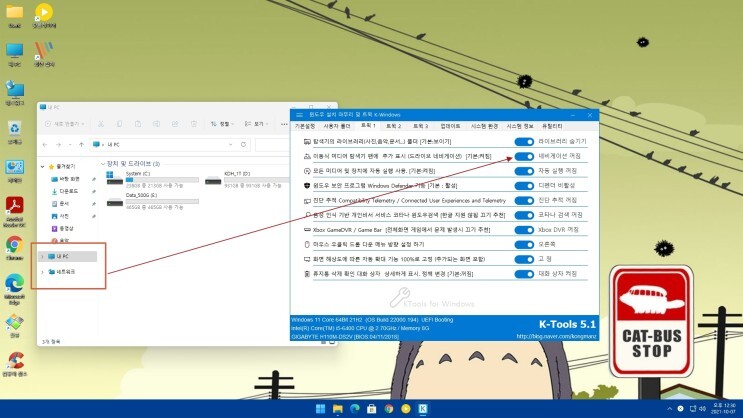Toggle the library folder hiding switch
Viewport: 743px width, 418px height.
click(x=524, y=142)
